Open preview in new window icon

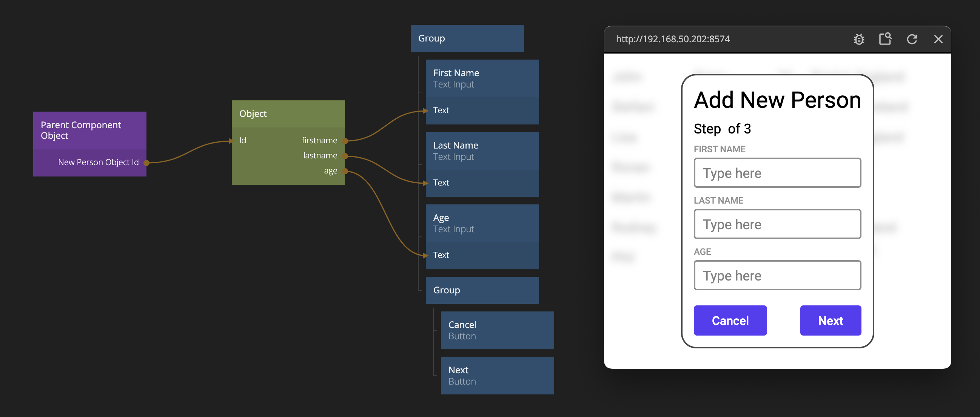(885, 39)
